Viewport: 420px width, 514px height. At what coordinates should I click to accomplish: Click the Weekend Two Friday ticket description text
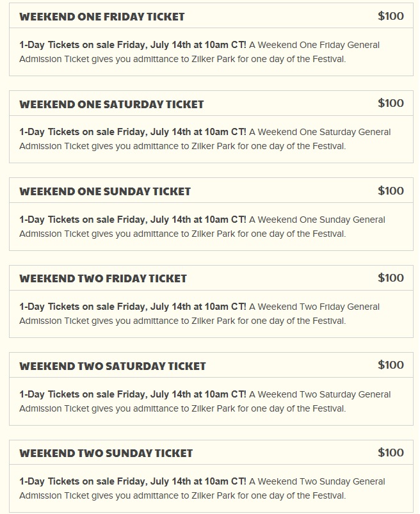199,314
